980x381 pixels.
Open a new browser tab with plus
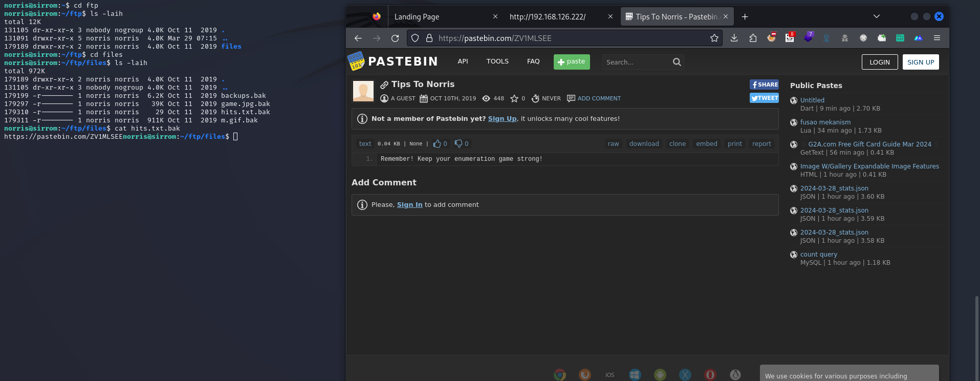[745, 17]
